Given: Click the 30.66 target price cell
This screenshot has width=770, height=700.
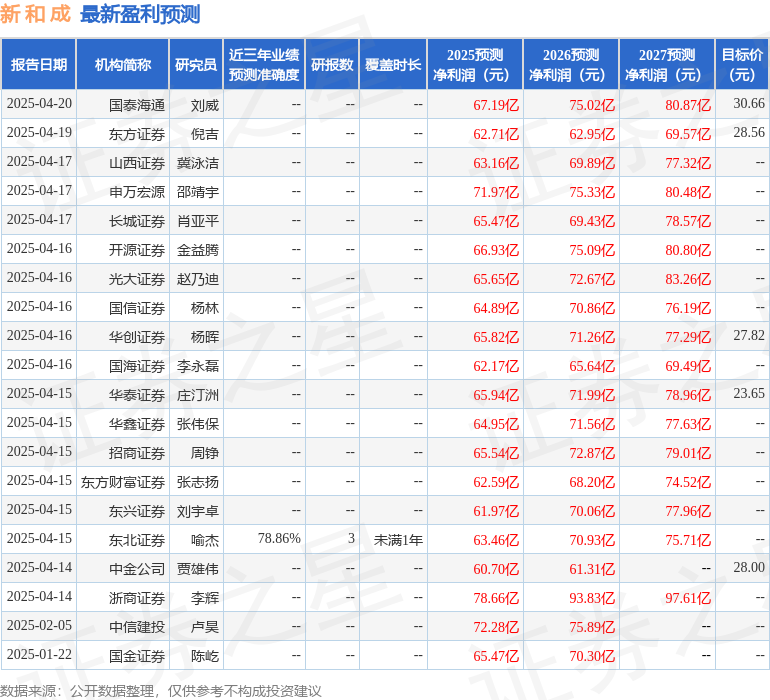Looking at the screenshot, I should coord(748,104).
